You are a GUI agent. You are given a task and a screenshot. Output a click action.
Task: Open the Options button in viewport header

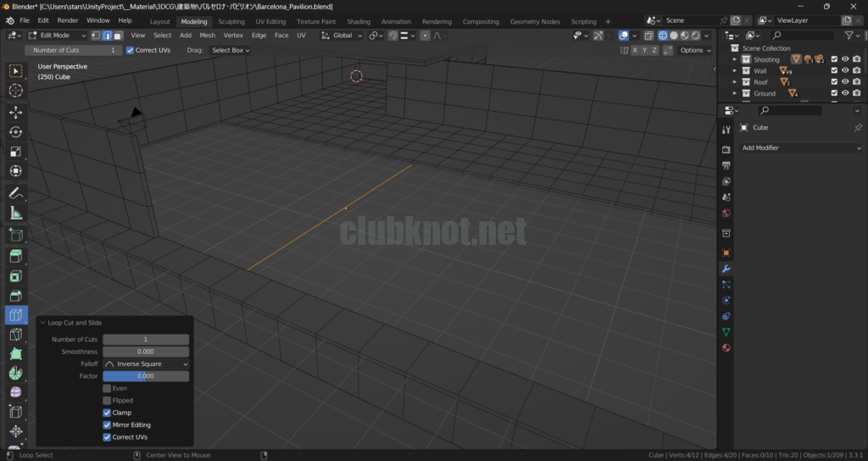(695, 50)
